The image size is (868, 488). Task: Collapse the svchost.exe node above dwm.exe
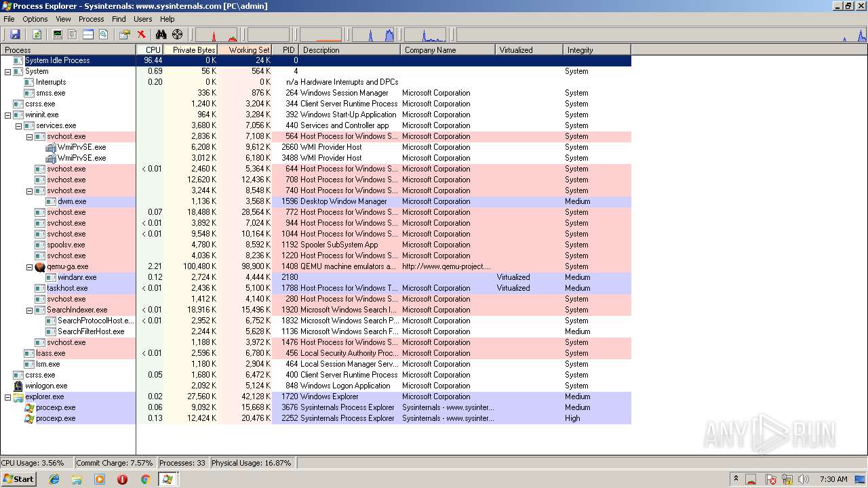(x=29, y=190)
